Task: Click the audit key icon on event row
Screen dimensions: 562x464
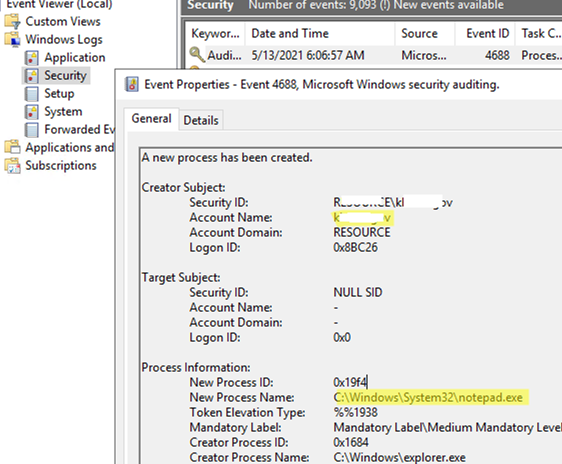Action: (197, 55)
